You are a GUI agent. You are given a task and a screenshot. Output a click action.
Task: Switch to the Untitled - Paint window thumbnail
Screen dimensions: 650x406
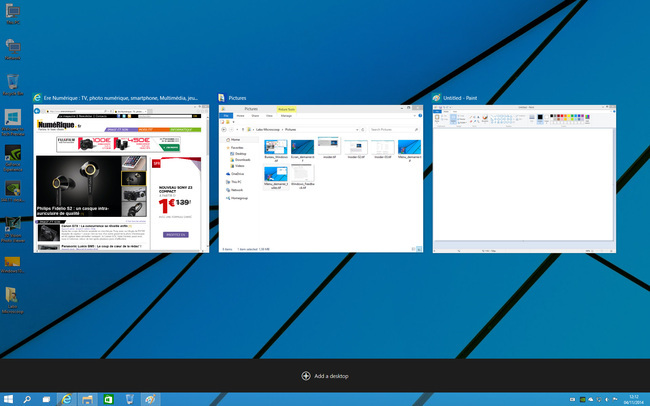coord(524,178)
